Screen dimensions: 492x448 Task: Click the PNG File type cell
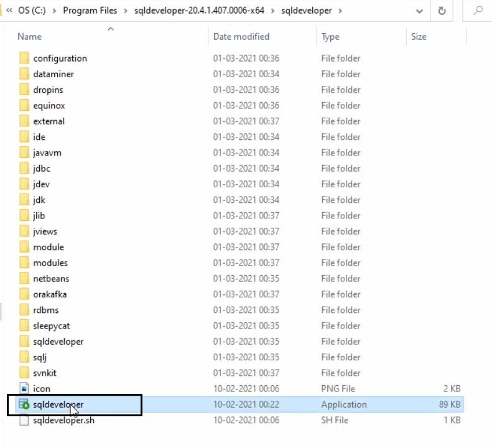coord(338,389)
